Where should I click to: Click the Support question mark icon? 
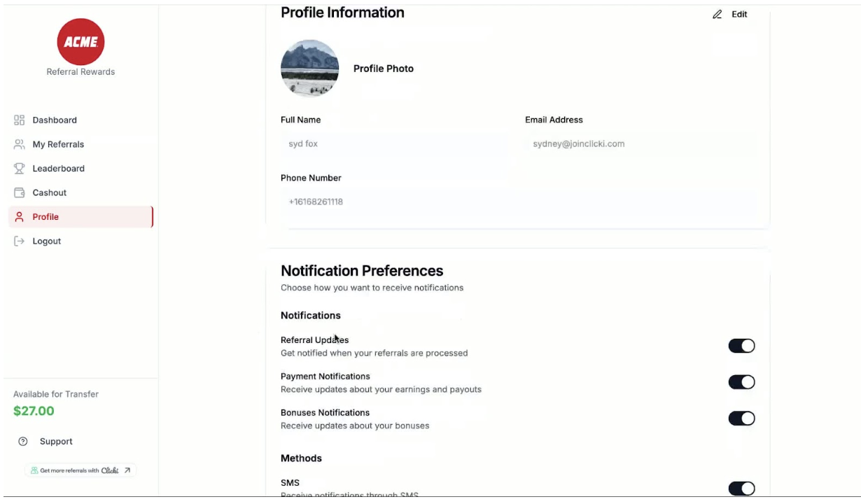click(23, 442)
